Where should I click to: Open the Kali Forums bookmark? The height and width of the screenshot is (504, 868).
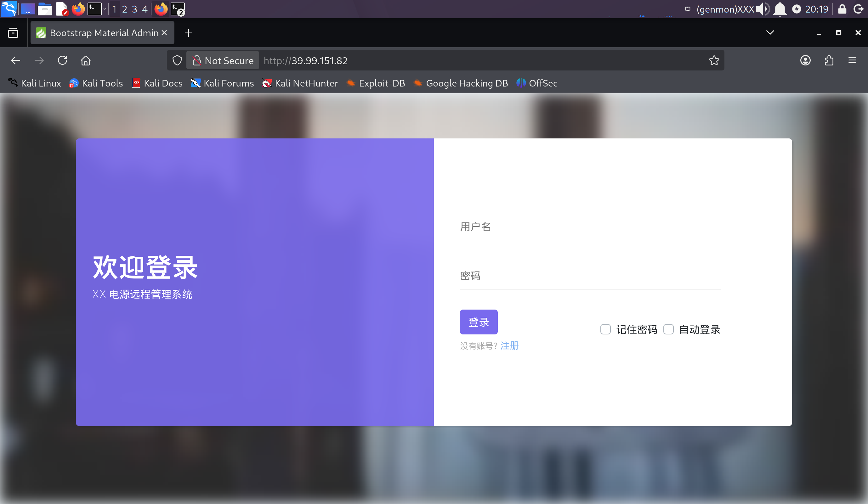tap(222, 83)
